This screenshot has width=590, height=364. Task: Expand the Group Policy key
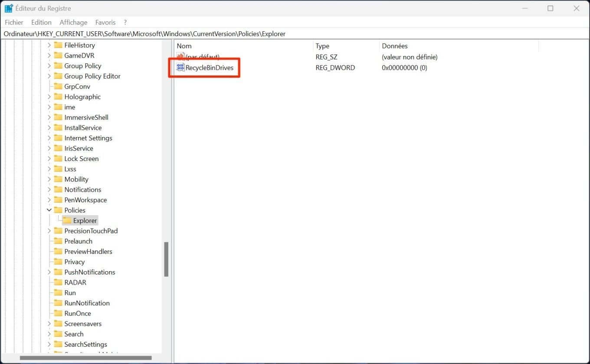point(49,66)
